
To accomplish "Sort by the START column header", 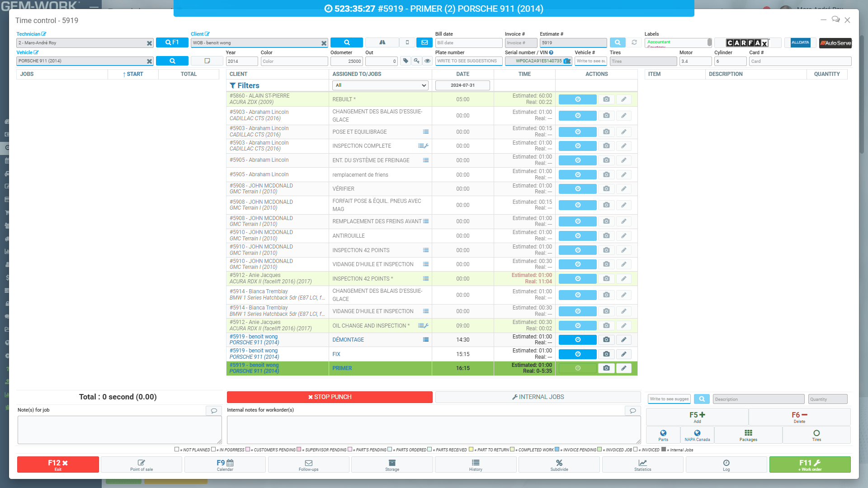I will pyautogui.click(x=133, y=74).
